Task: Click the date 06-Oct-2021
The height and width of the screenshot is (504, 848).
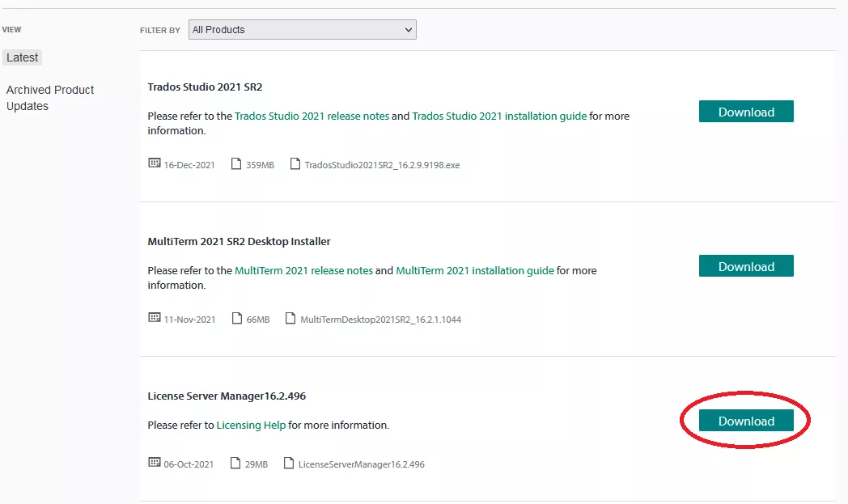Action: [189, 464]
